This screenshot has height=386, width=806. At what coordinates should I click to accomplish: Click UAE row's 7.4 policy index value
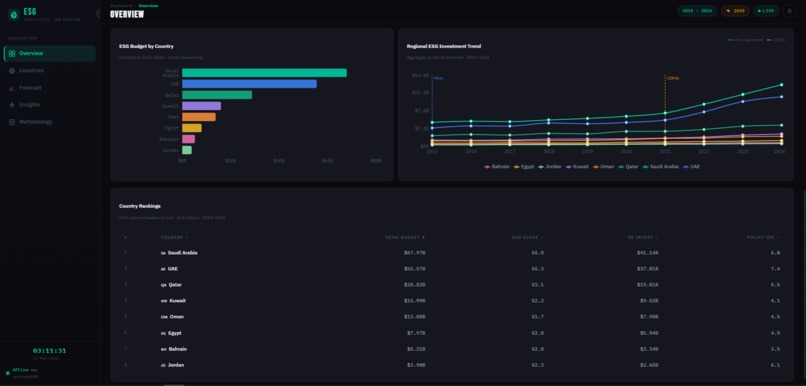click(776, 269)
